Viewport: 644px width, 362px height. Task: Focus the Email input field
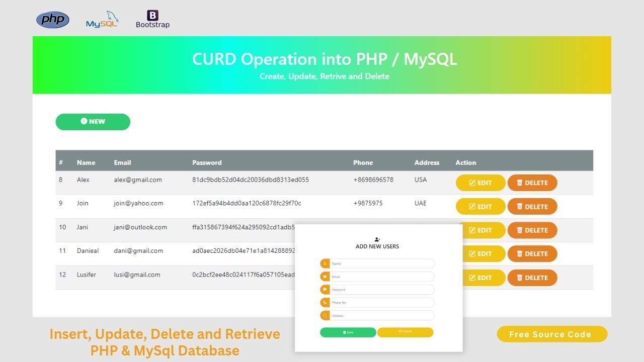[382, 277]
